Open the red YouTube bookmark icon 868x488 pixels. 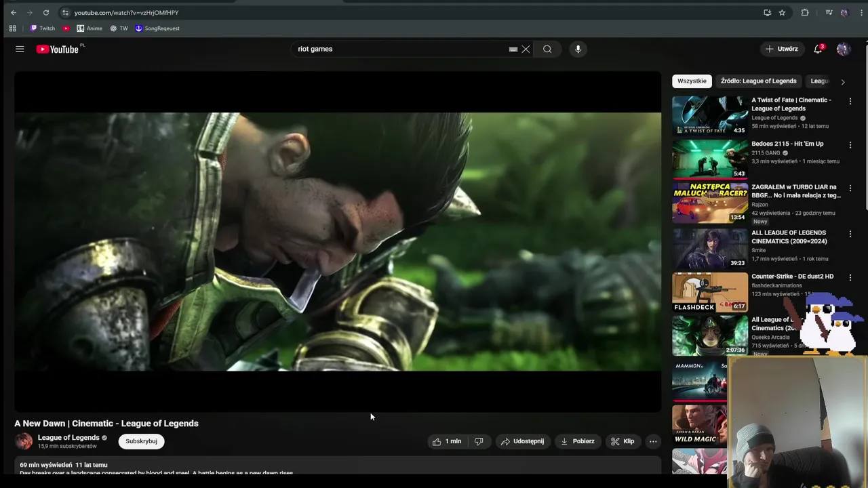click(66, 28)
